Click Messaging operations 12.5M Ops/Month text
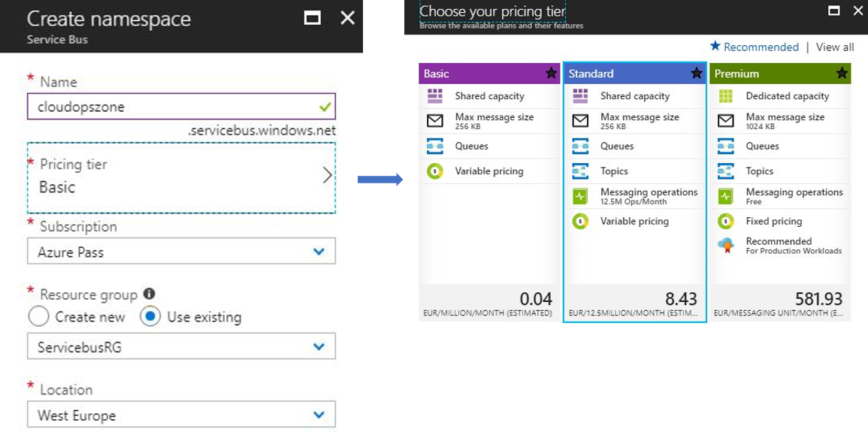The image size is (868, 444). [x=649, y=196]
